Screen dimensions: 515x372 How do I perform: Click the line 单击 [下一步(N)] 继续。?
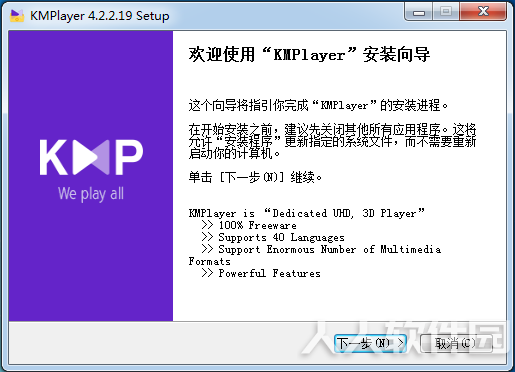tap(255, 177)
